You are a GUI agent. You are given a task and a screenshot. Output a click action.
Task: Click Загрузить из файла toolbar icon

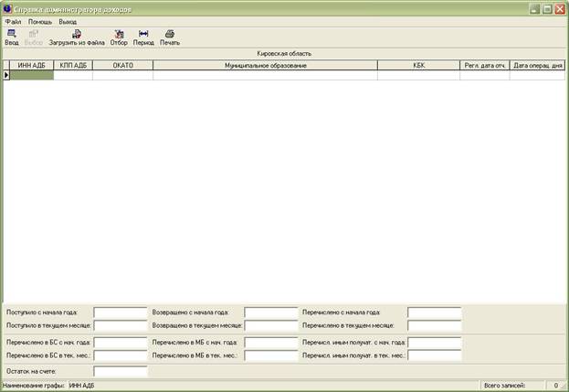point(77,37)
